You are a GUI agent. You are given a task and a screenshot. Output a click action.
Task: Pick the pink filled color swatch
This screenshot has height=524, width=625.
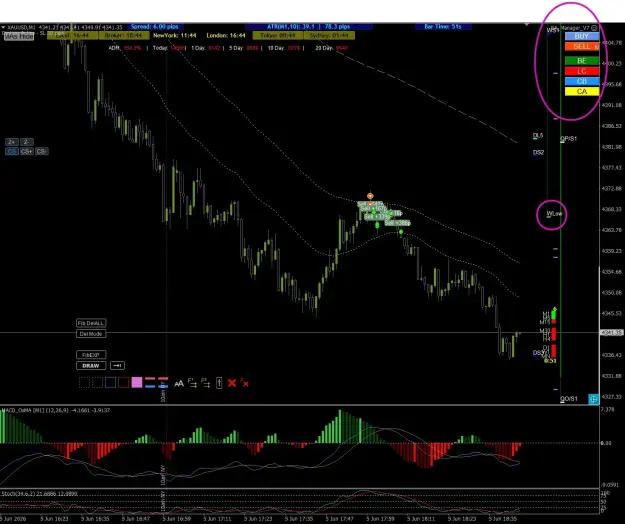click(x=137, y=383)
